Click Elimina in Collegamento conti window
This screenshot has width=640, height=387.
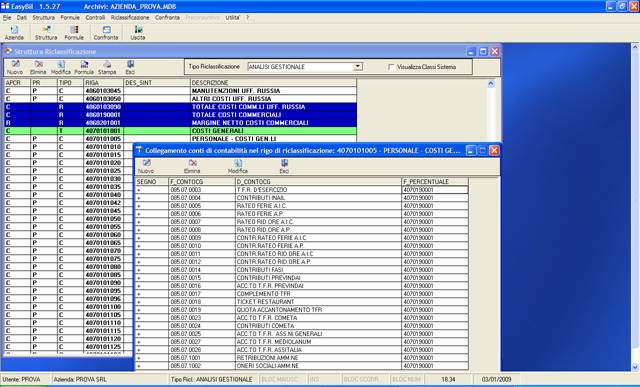coord(192,167)
